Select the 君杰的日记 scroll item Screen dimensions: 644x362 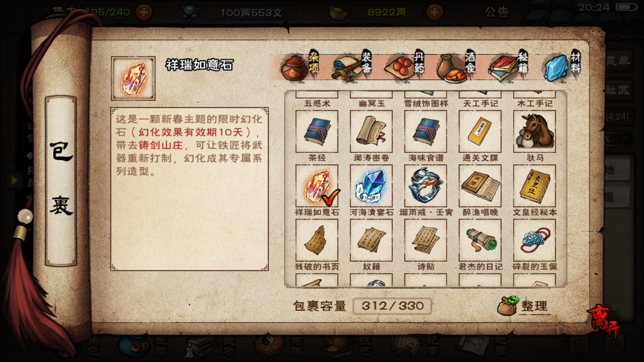[480, 240]
